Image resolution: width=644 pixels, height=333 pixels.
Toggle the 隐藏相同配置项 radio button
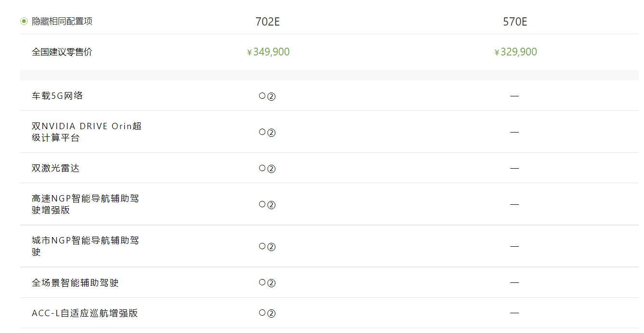pyautogui.click(x=24, y=21)
